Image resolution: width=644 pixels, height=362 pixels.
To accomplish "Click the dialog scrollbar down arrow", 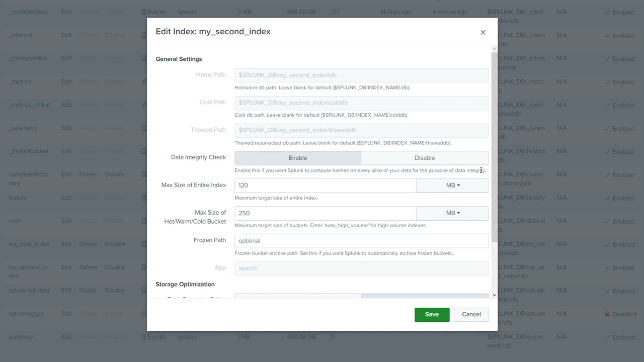I will pos(494,295).
